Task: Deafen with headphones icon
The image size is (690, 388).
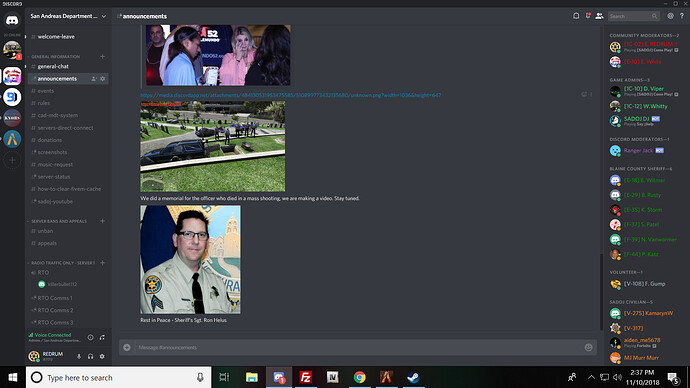Action: click(x=90, y=356)
